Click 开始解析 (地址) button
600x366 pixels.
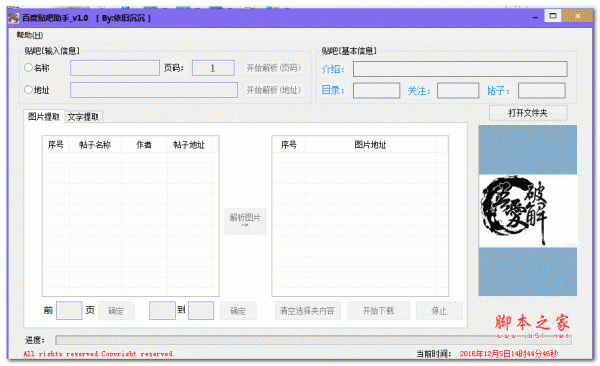[x=274, y=90]
